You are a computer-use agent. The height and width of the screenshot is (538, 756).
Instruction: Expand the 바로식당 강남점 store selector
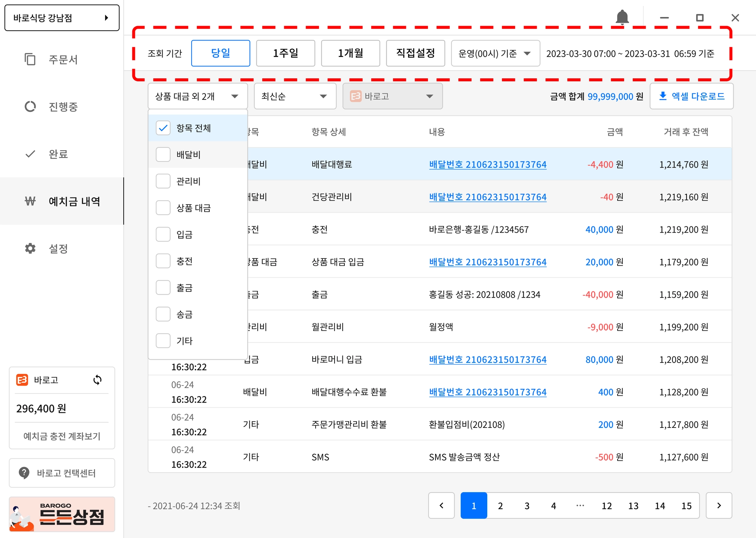[x=62, y=18]
